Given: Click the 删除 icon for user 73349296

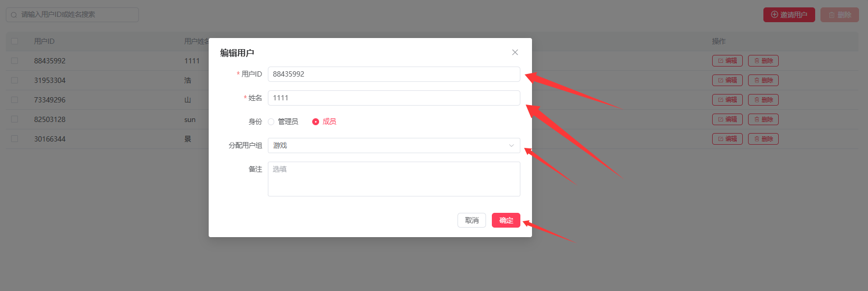Looking at the screenshot, I should point(763,100).
